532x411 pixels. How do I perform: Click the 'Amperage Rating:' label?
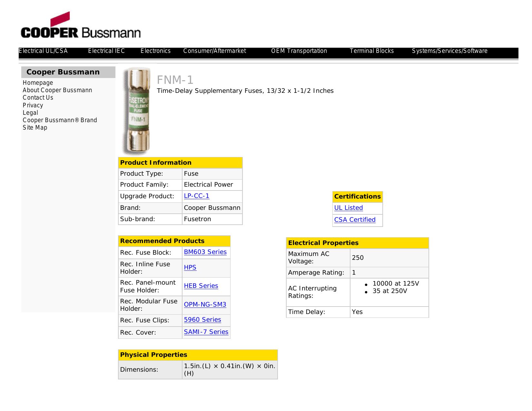point(316,273)
